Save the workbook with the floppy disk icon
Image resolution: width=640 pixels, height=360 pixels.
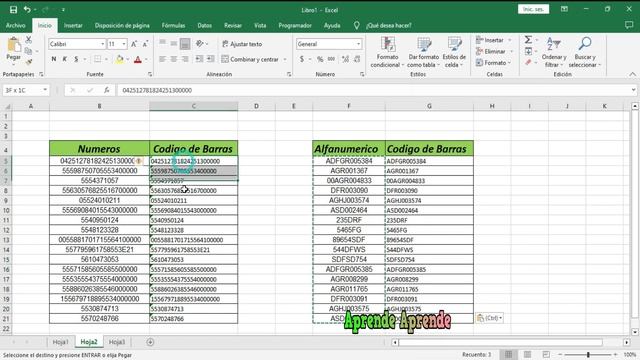(13, 9)
